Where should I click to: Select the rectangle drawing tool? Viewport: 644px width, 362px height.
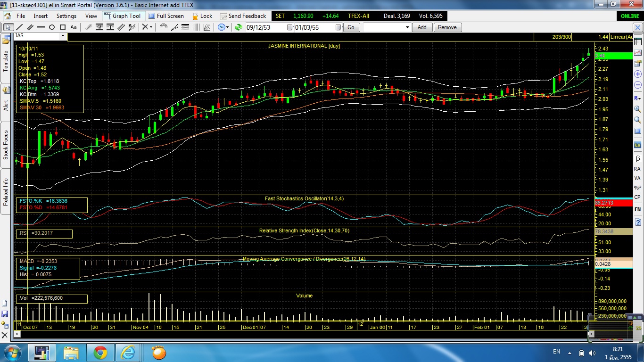62,27
